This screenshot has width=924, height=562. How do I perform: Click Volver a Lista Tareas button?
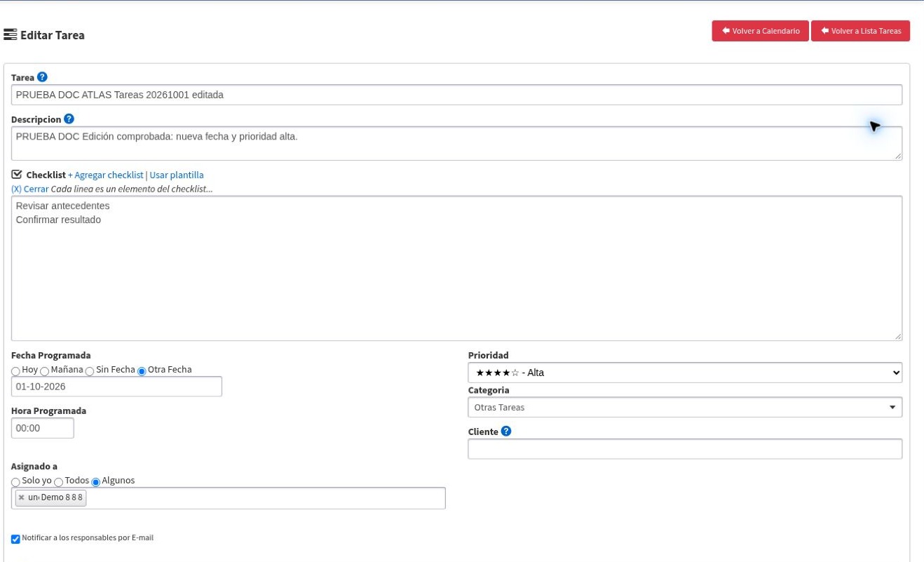[861, 31]
